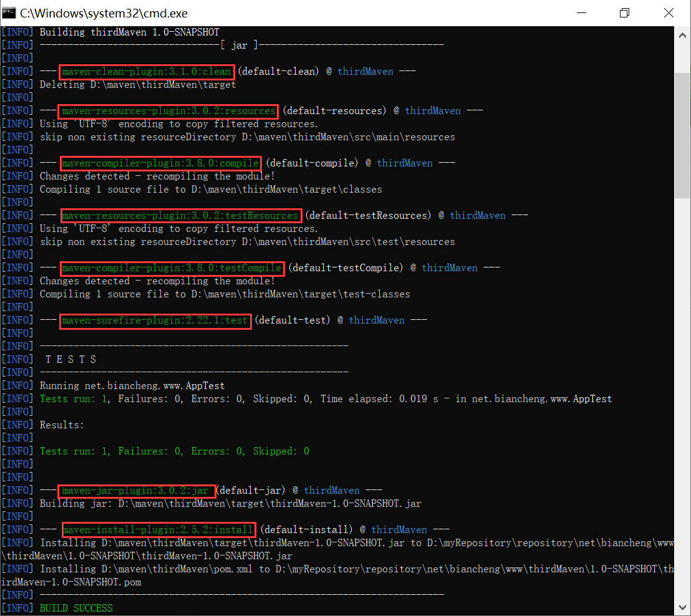Click the maven-compiler-plugin:3.8.0:testCompile text
The width and height of the screenshot is (691, 616).
(x=172, y=268)
